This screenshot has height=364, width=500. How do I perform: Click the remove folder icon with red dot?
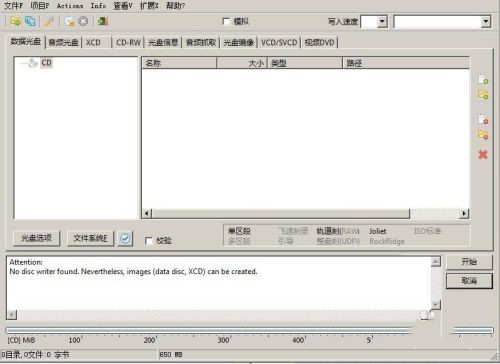483,135
